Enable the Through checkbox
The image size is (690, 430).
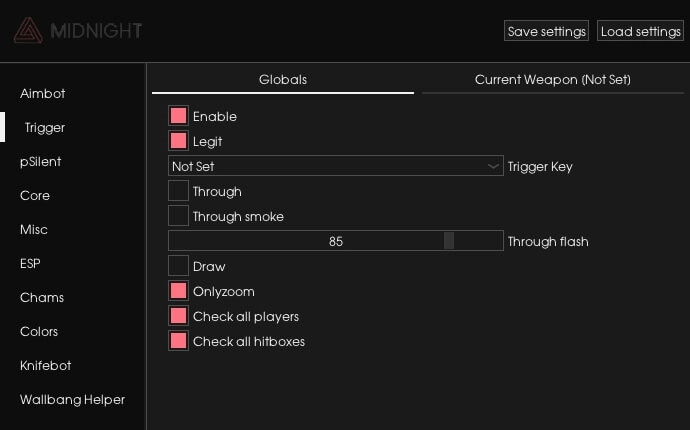(x=179, y=191)
